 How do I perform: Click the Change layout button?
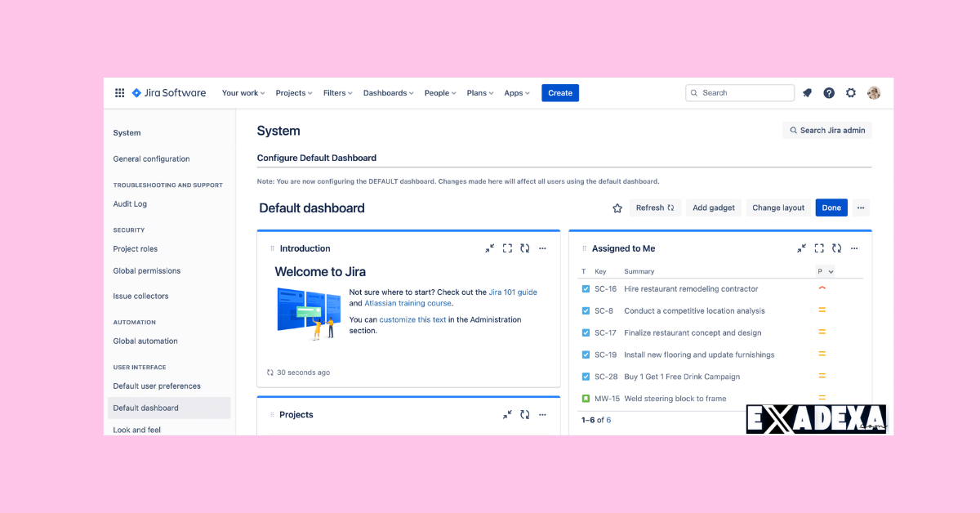[777, 207]
